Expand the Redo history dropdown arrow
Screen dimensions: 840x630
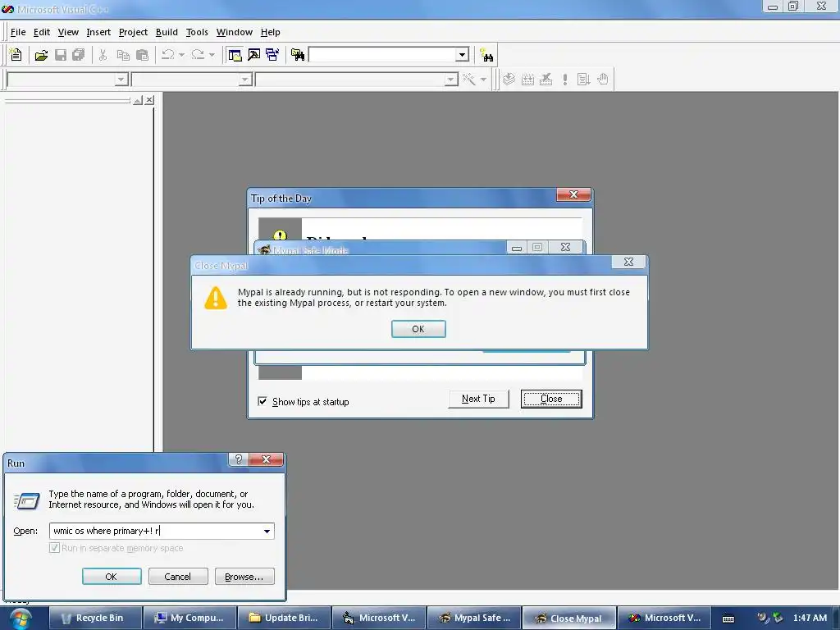tap(212, 55)
